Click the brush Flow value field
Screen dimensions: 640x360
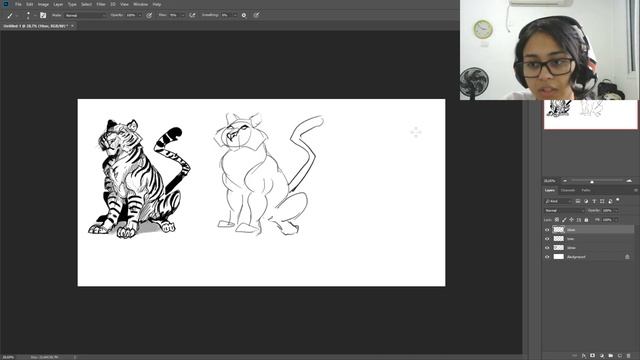click(x=173, y=15)
